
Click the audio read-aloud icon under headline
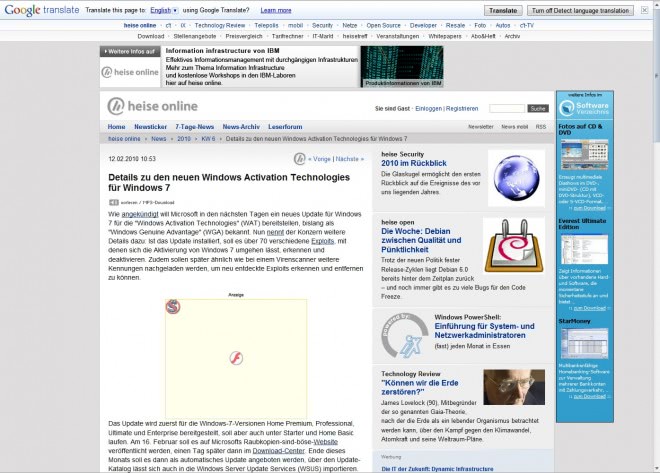[x=114, y=202]
